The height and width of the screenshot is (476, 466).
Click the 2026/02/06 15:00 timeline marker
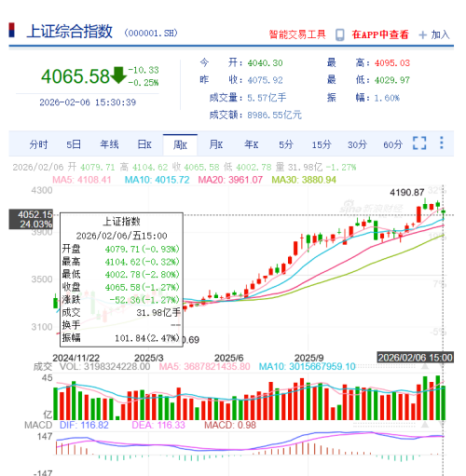pos(415,358)
